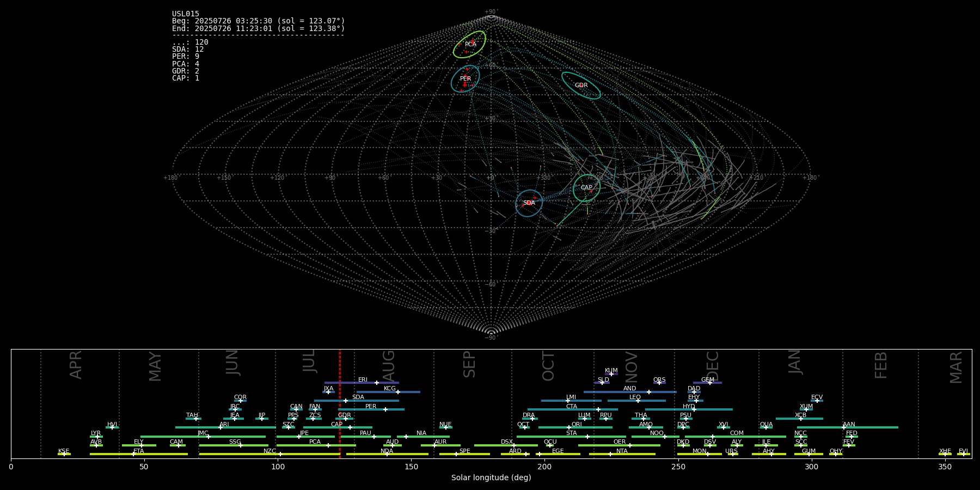This screenshot has width=980, height=490.
Task: Click the AAN shower bar in timeline
Action: 848,427
